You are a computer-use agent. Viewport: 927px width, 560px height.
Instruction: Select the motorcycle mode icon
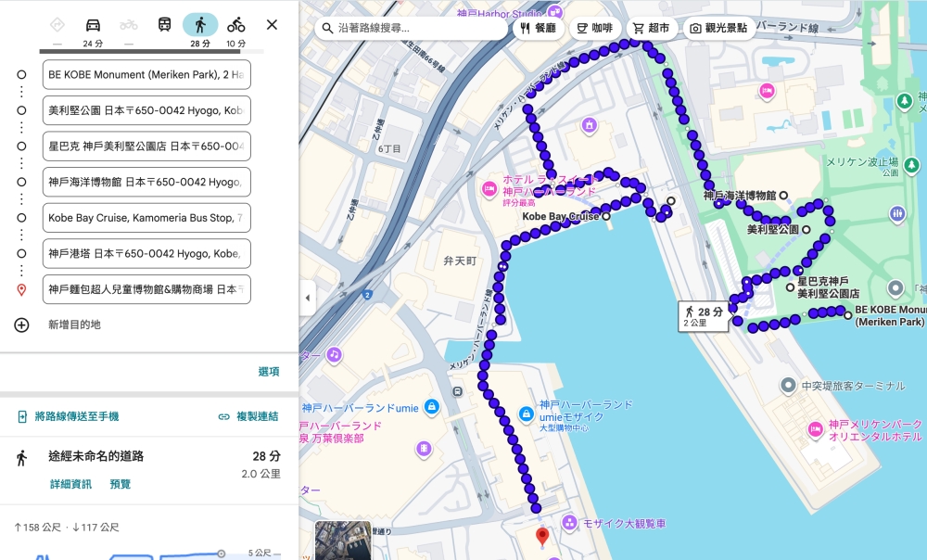pyautogui.click(x=128, y=23)
